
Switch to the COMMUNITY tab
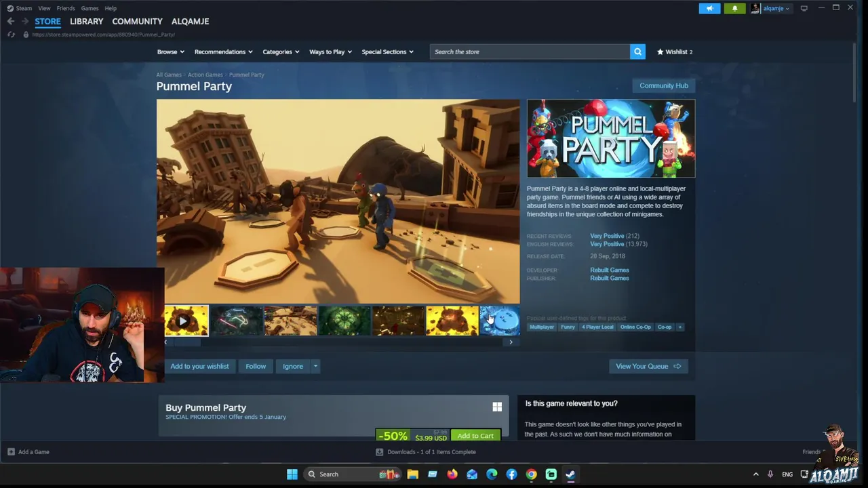click(137, 21)
